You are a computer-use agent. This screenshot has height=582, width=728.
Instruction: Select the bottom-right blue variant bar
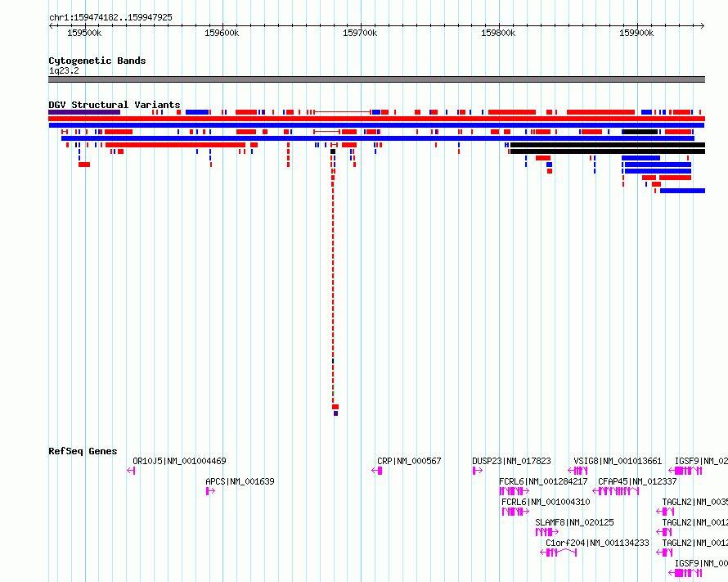pyautogui.click(x=682, y=191)
